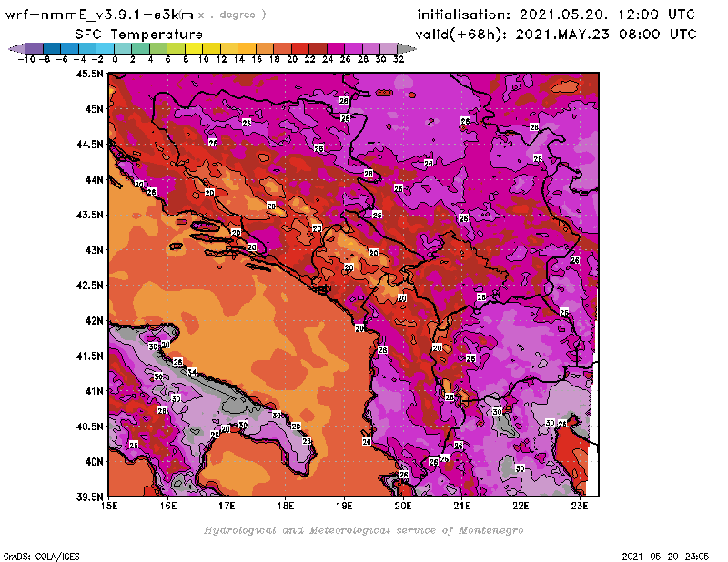Click the pale purple arrow at legend's left end
The image size is (728, 562).
point(17,49)
